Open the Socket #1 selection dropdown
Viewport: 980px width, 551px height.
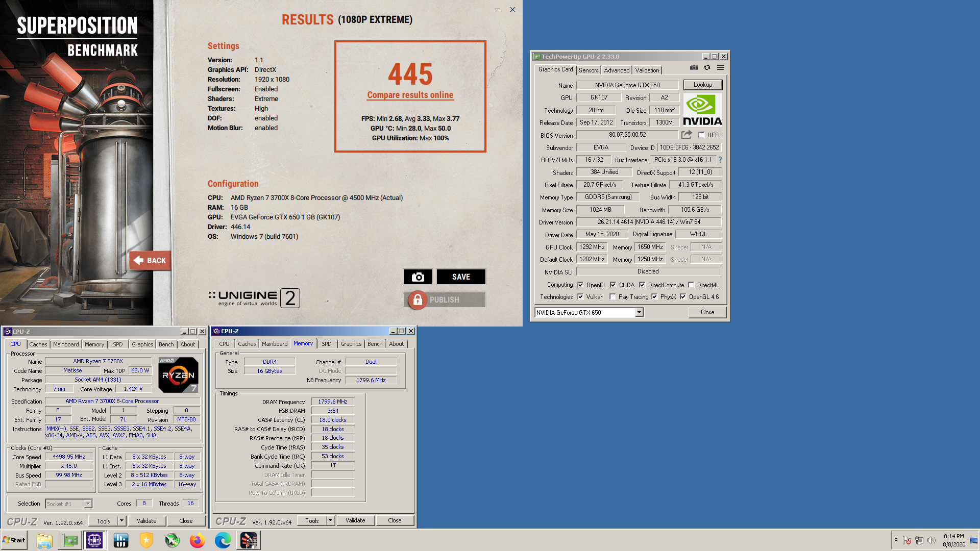click(x=88, y=504)
